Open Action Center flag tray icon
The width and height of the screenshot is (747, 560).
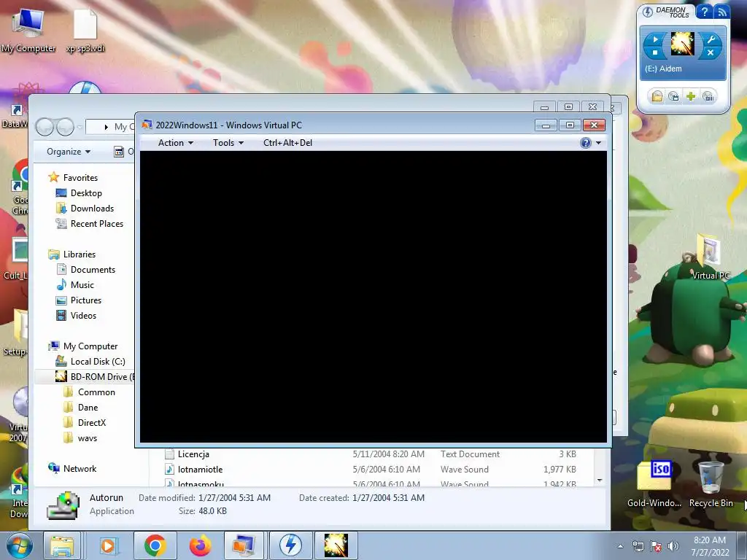(656, 546)
